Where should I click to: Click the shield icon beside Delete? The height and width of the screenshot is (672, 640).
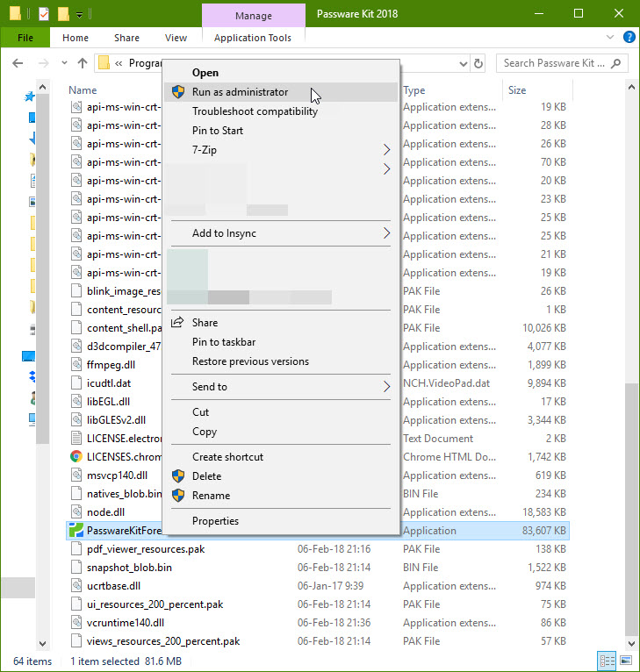click(178, 476)
